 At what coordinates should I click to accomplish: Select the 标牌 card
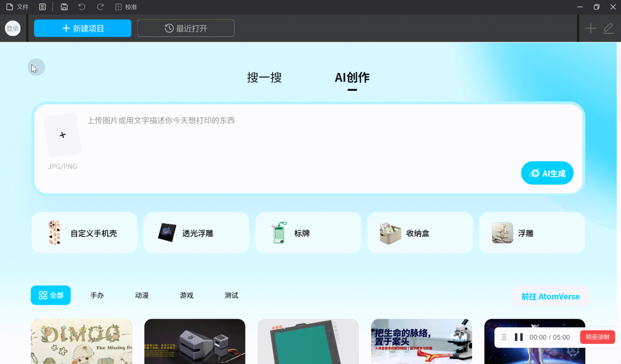coord(308,233)
